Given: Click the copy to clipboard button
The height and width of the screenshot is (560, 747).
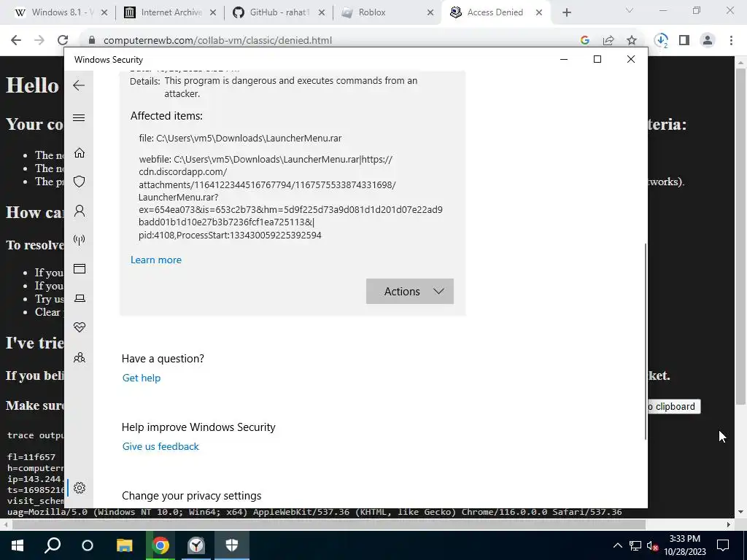Looking at the screenshot, I should click(x=673, y=406).
